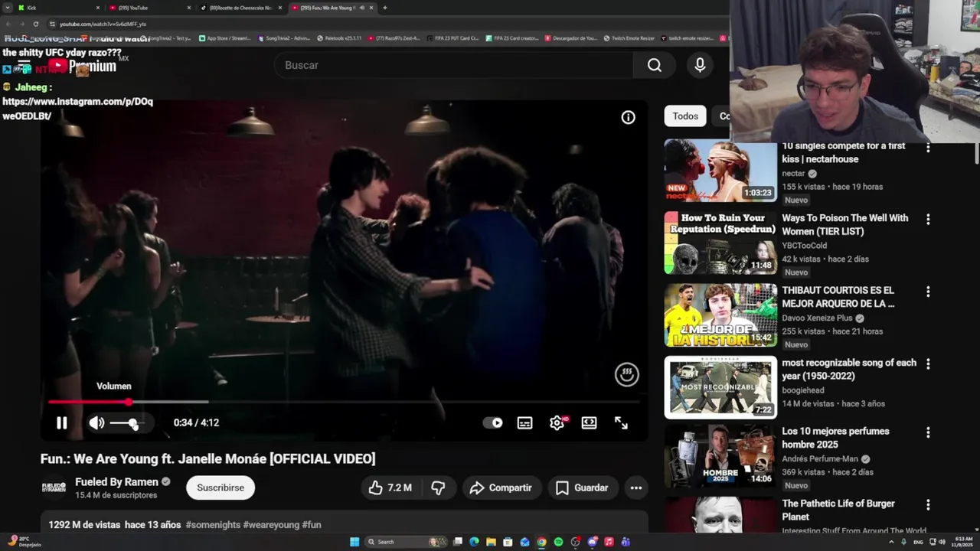The height and width of the screenshot is (551, 980).
Task: Subscribe to Fueled By Ramen with Suscribirse
Action: click(220, 487)
